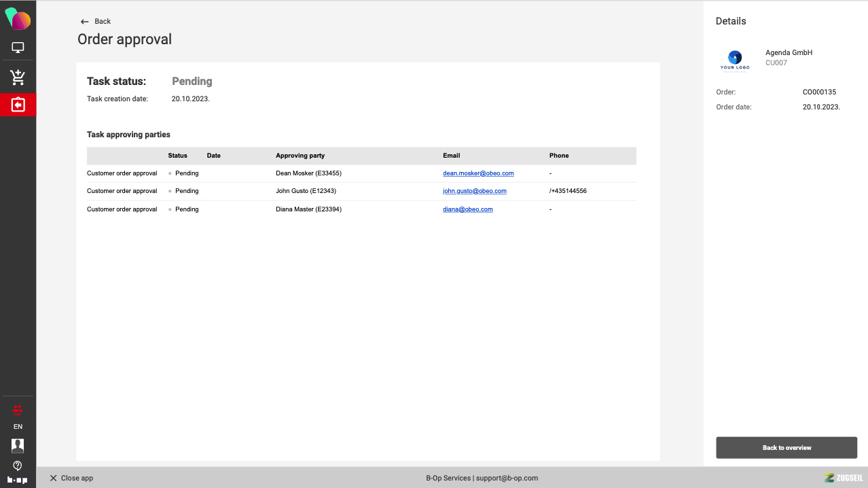Click the red switch-user people icon

coord(18,409)
